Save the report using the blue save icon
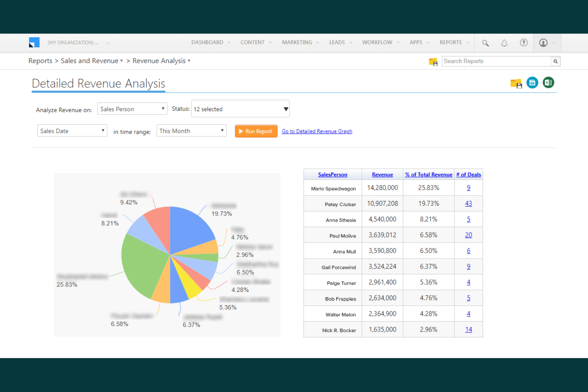Screen dimensions: 588x392 (532, 83)
